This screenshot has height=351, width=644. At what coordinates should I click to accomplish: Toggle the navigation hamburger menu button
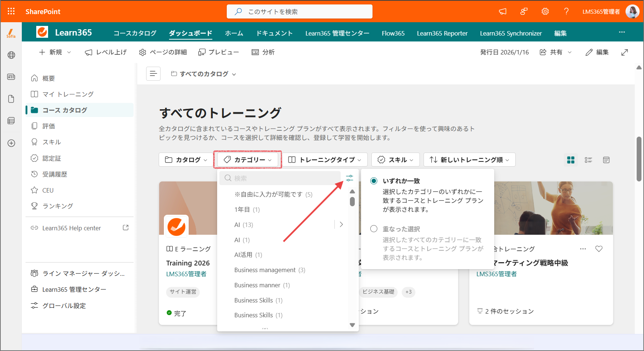point(154,74)
